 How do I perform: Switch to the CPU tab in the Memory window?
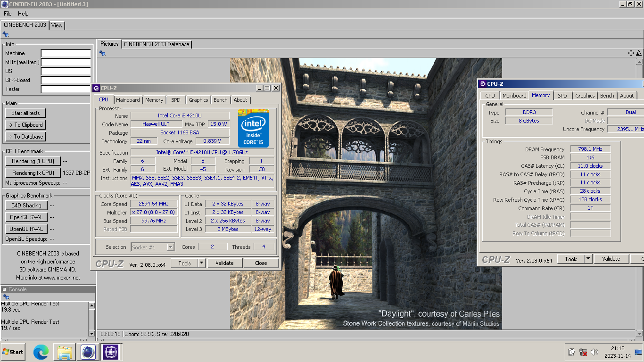point(490,96)
